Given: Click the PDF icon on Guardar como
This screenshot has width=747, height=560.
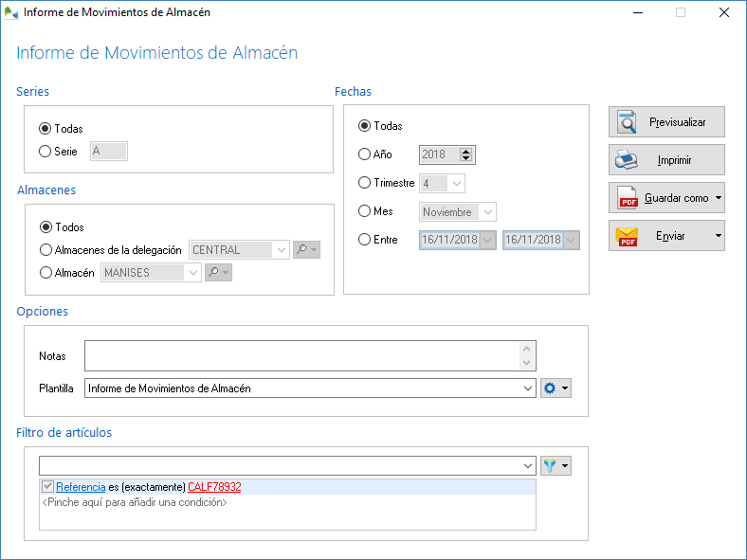Looking at the screenshot, I should pos(628,198).
